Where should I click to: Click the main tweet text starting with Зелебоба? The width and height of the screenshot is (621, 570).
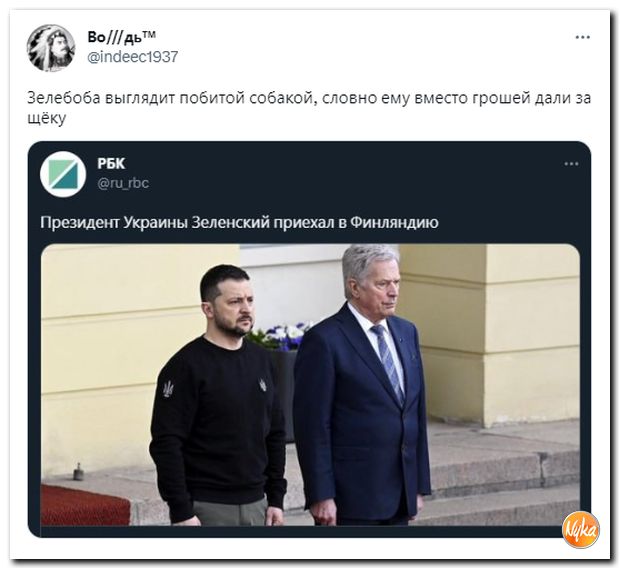309,107
